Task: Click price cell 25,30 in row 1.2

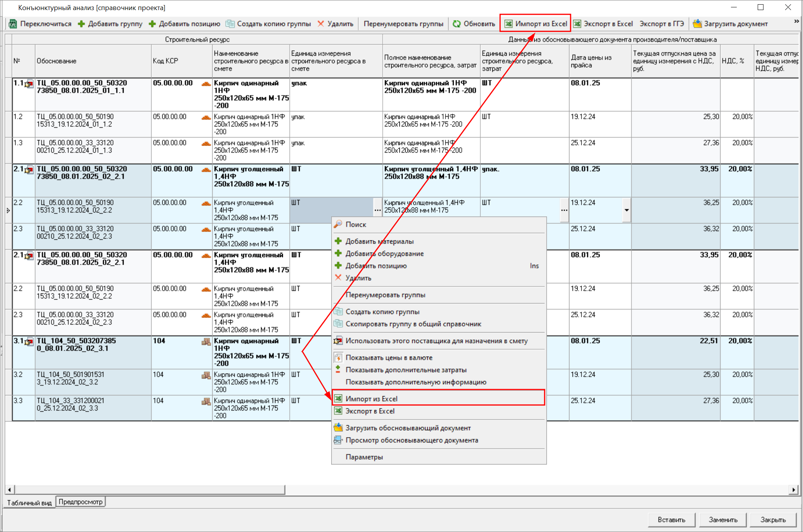Action: pos(676,124)
